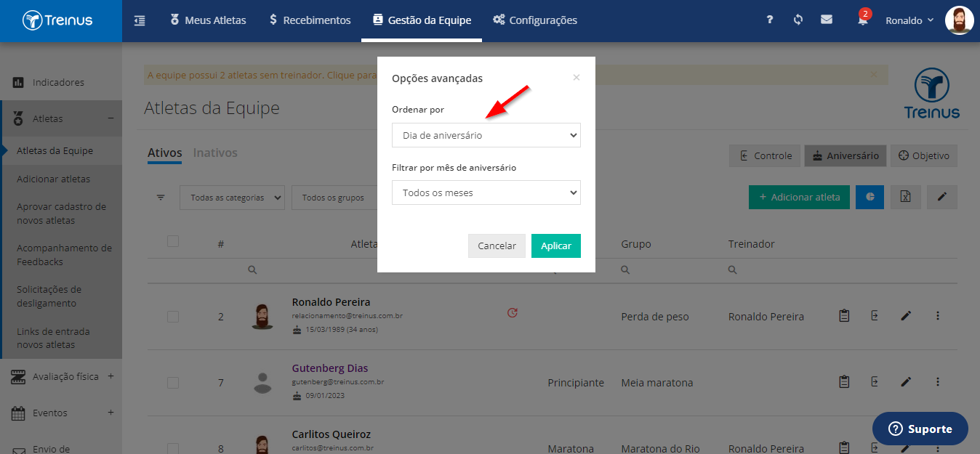Screen dimensions: 980x454
Task: Click the sync refresh icon in header
Action: (x=798, y=20)
